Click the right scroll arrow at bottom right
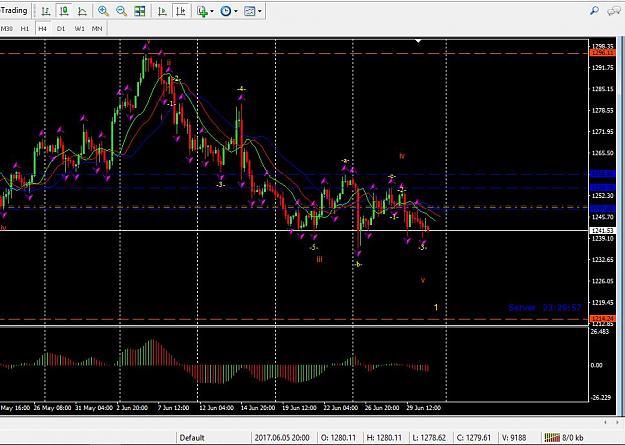 click(x=619, y=422)
